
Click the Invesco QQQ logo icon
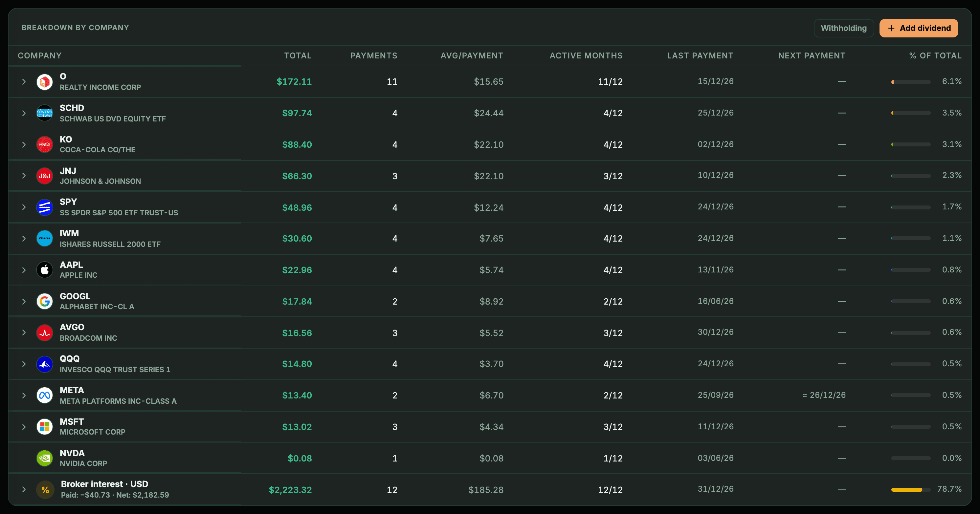point(45,364)
